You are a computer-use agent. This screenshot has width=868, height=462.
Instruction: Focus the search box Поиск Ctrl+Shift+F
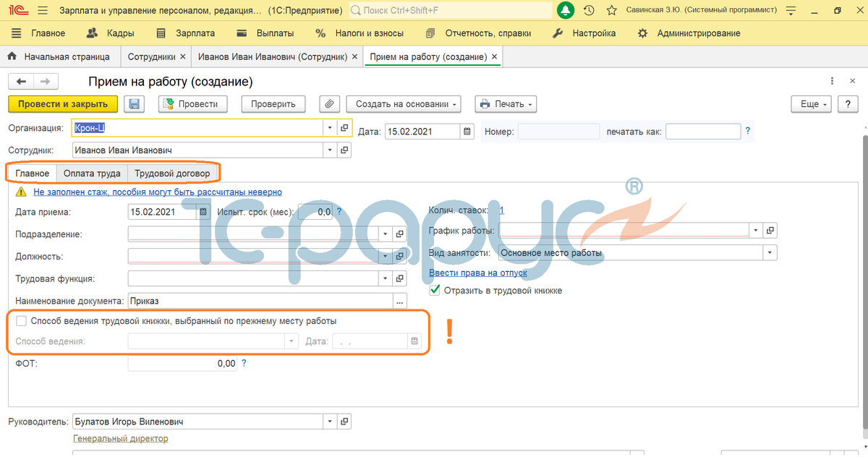click(x=450, y=10)
